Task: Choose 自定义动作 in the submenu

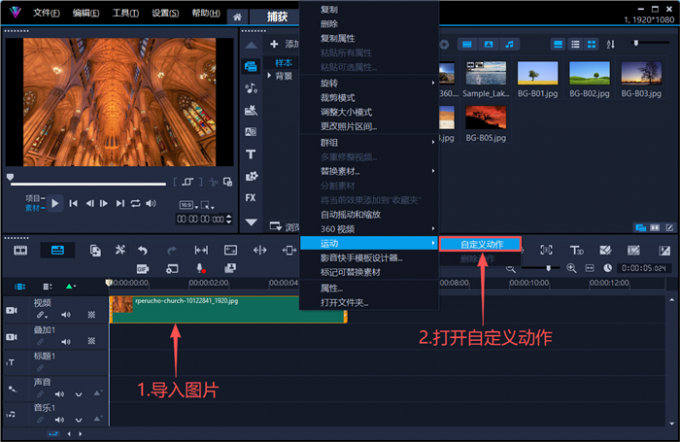Action: pyautogui.click(x=481, y=244)
